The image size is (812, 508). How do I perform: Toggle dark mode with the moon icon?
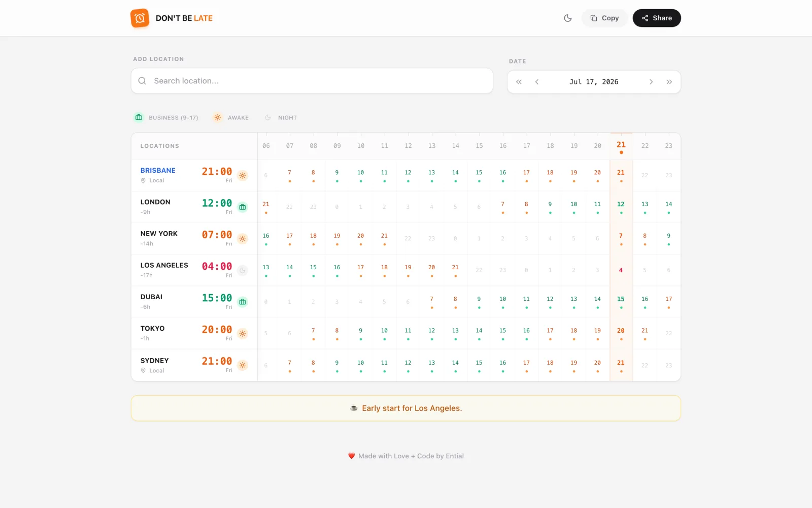pyautogui.click(x=568, y=18)
